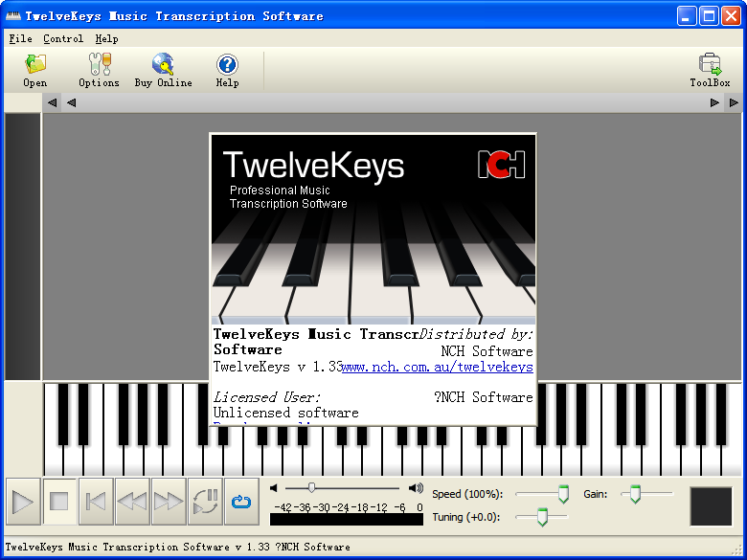Open the www.nch.com.au/twelvekeys link

(438, 368)
